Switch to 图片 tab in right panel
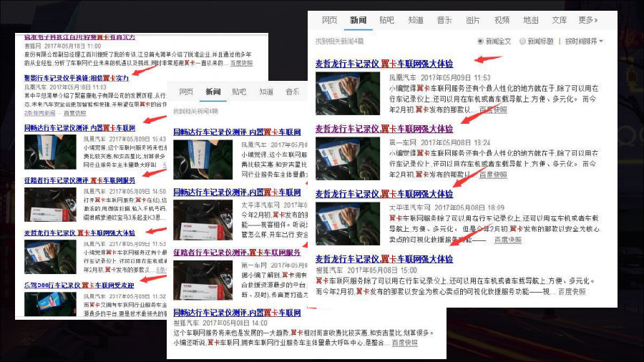Image resolution: width=644 pixels, height=362 pixels. [x=473, y=20]
